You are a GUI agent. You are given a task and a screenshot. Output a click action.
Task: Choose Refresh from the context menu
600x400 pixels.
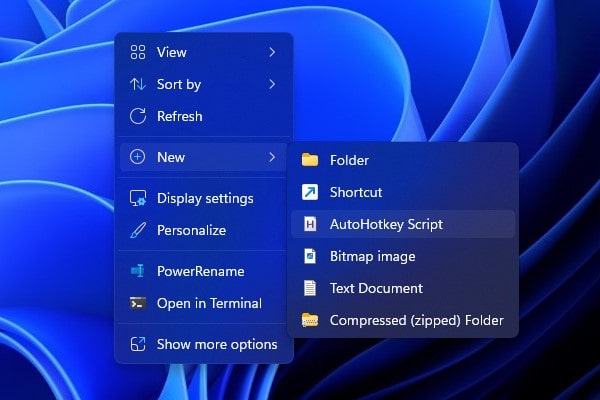(x=204, y=116)
